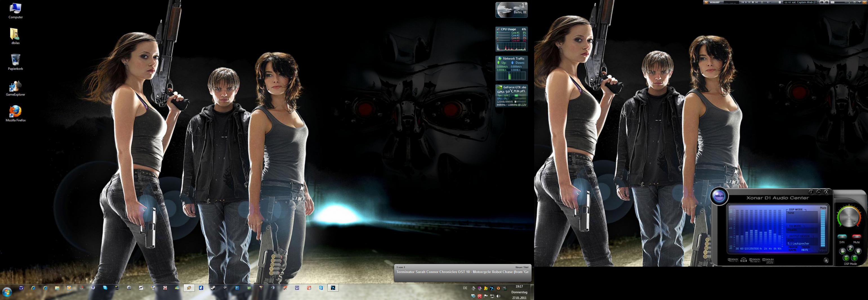This screenshot has height=300, width=868.
Task: Click the Dolby Pro Logic IIx logo
Action: click(x=755, y=260)
